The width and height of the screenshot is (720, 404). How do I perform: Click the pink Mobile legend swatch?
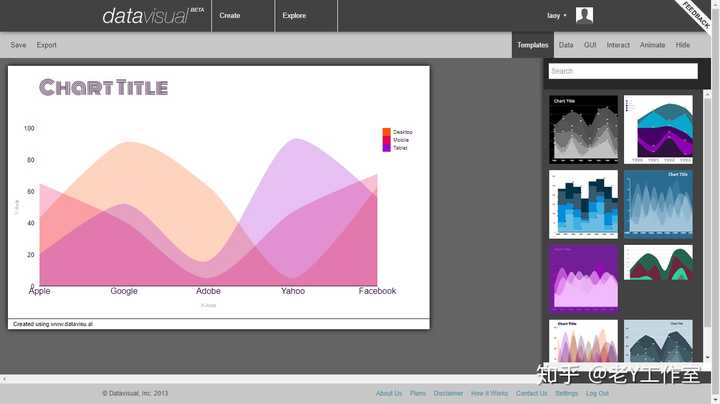pyautogui.click(x=387, y=140)
